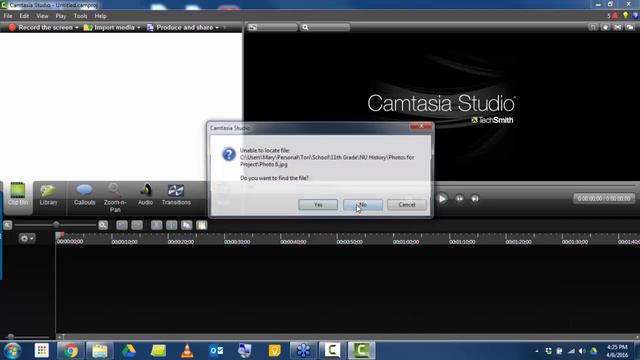Open the Callouts tool
This screenshot has width=640, height=360.
point(84,194)
